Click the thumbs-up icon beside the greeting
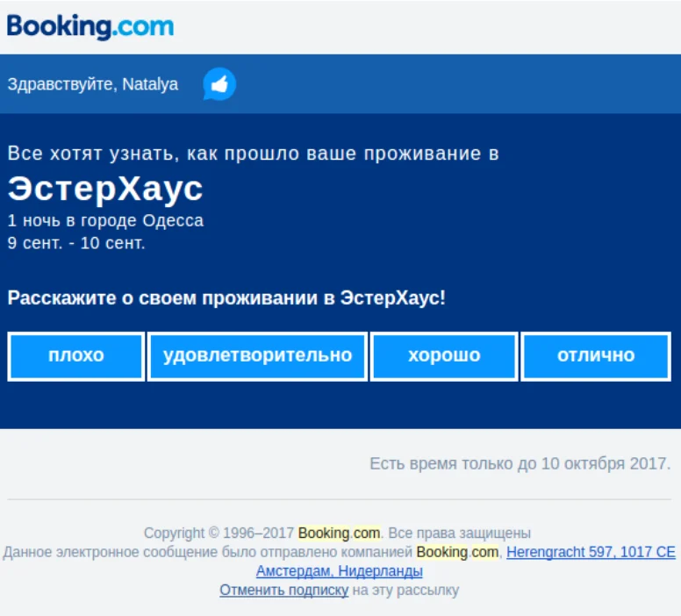The image size is (681, 616). point(219,84)
